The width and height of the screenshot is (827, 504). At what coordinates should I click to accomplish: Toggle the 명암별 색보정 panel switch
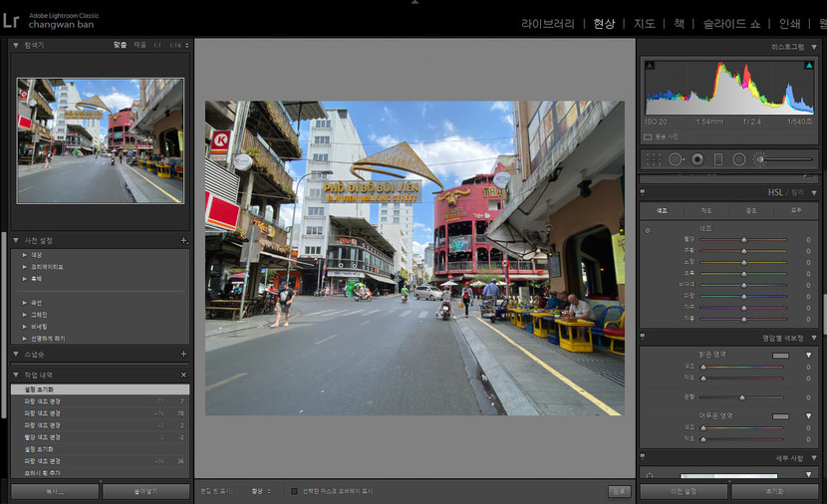coord(643,338)
